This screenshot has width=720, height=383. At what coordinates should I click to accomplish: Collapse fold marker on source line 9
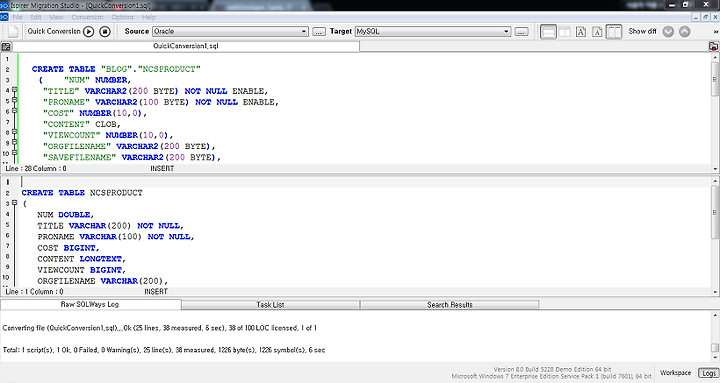pos(15,142)
